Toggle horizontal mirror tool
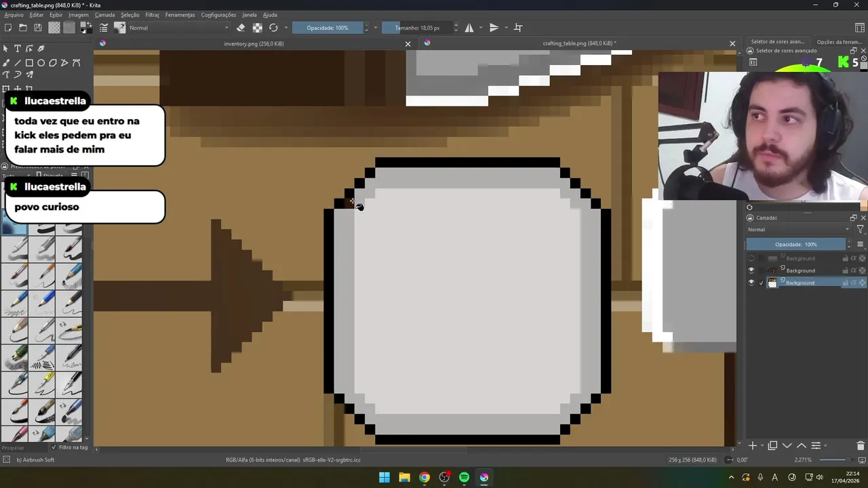This screenshot has width=868, height=488. [469, 28]
